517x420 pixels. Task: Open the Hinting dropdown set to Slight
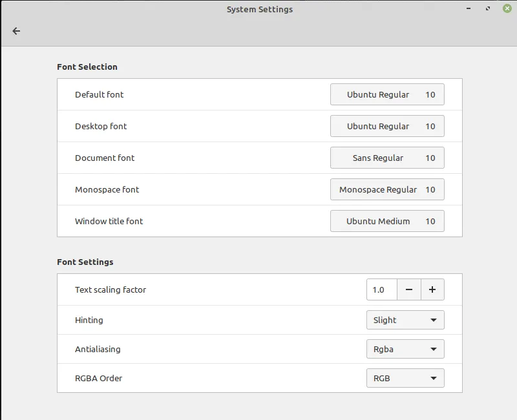[x=405, y=320]
